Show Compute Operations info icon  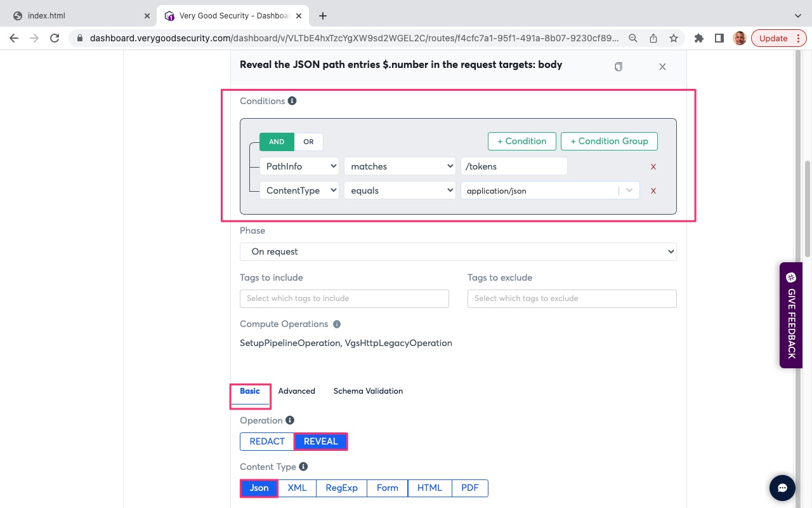337,324
